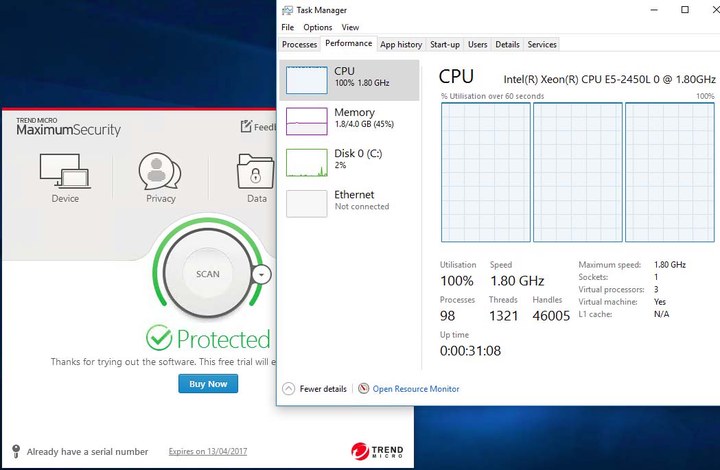
Task: Click the threads count 1321
Action: pos(503,316)
